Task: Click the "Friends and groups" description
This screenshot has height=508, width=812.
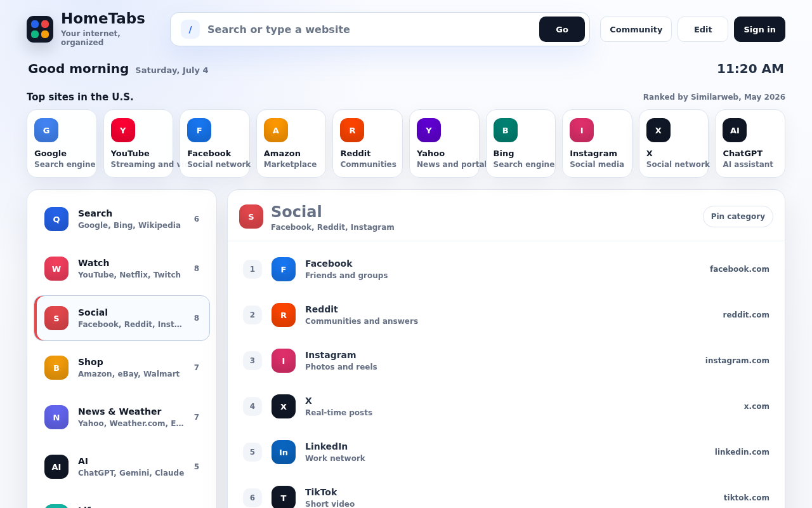Action: pos(346,276)
